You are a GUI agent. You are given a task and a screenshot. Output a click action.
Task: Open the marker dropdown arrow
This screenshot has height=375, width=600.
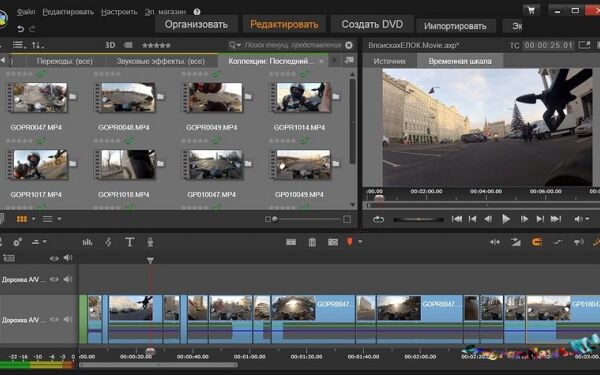tap(360, 242)
